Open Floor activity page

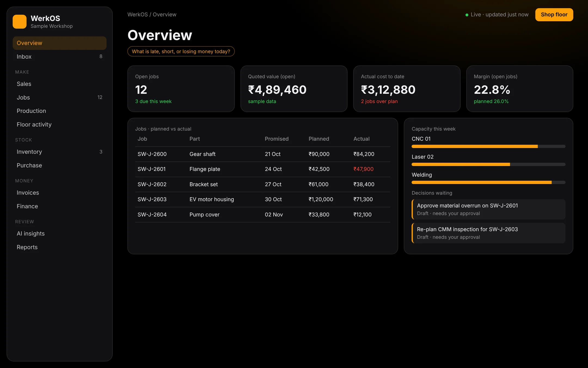pos(59,125)
